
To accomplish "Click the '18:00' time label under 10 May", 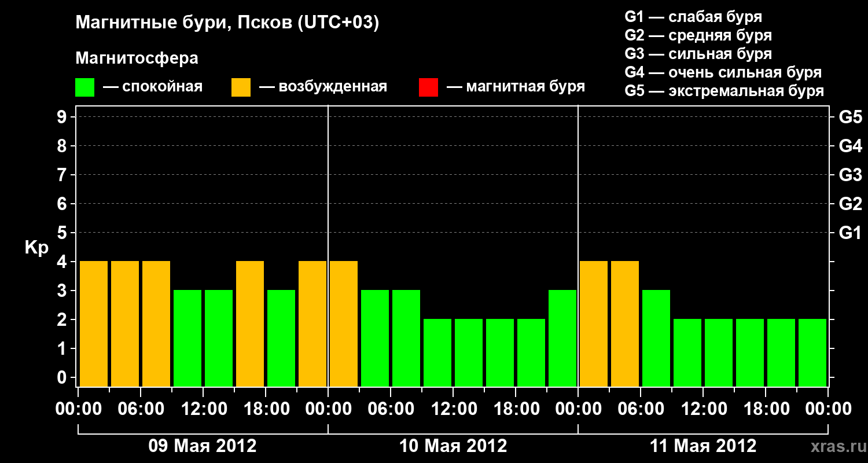I will point(516,409).
